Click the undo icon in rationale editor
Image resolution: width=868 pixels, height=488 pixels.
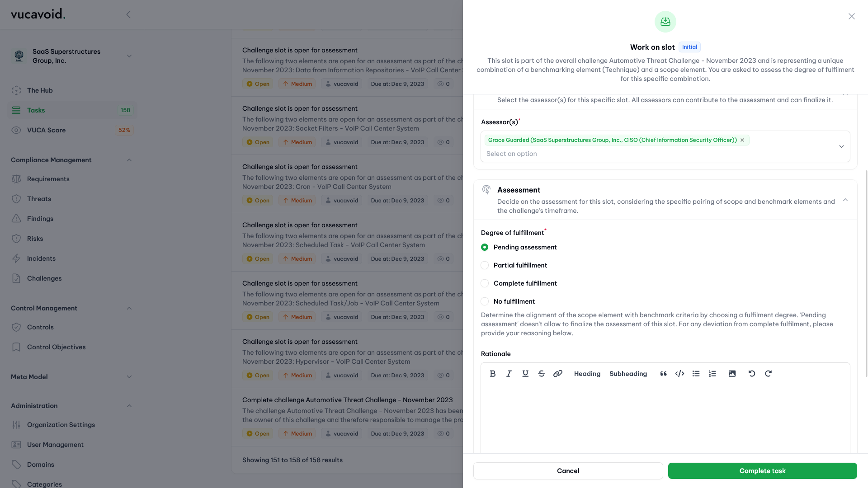[x=751, y=374]
